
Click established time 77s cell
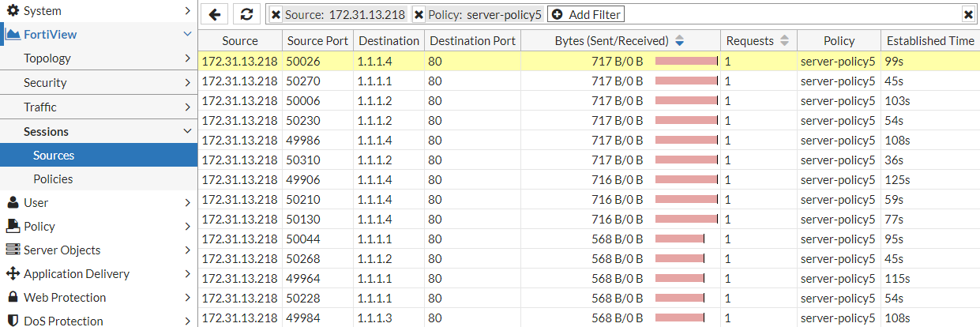click(930, 219)
